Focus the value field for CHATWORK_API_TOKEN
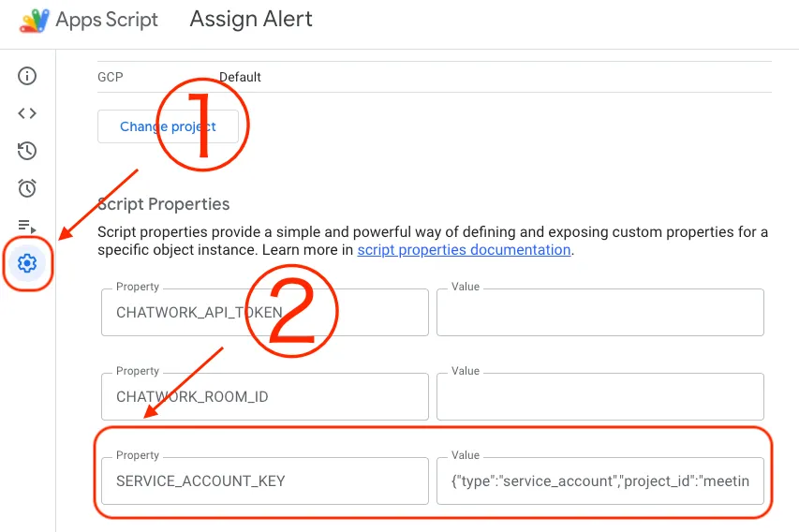 coord(599,313)
